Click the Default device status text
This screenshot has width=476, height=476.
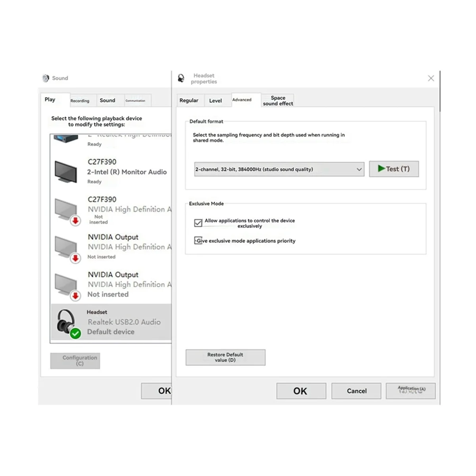coord(111,332)
